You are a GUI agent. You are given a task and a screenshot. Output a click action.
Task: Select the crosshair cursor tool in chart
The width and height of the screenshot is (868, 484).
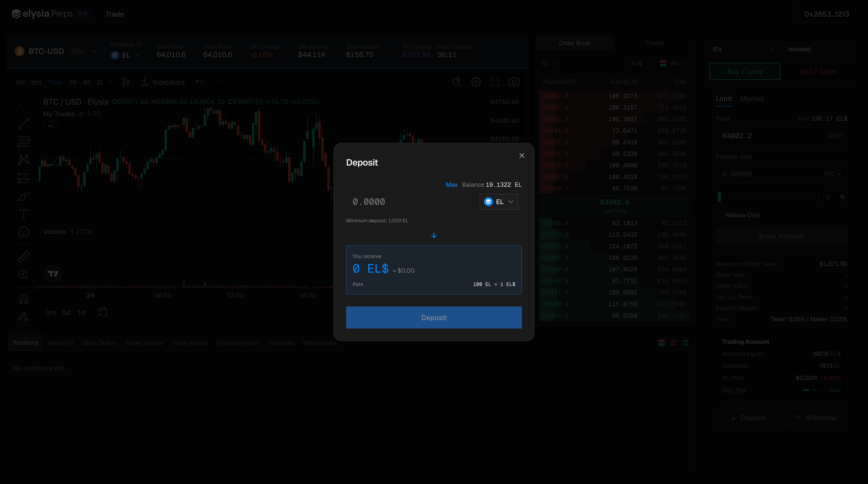24,106
